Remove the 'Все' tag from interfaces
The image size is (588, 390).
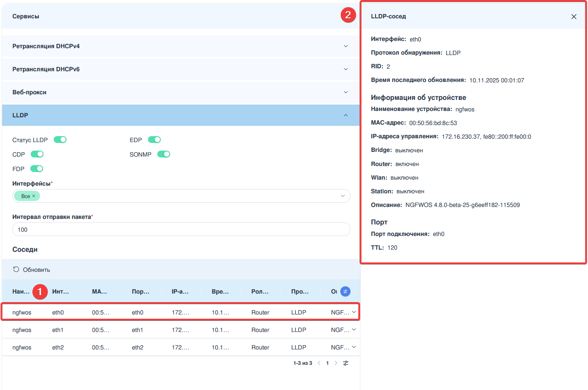(34, 196)
